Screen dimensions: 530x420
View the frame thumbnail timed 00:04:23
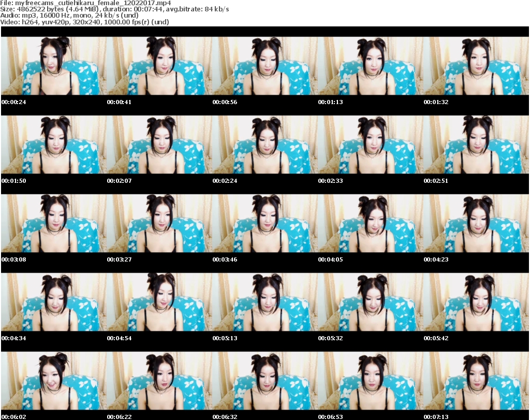pyautogui.click(x=476, y=223)
